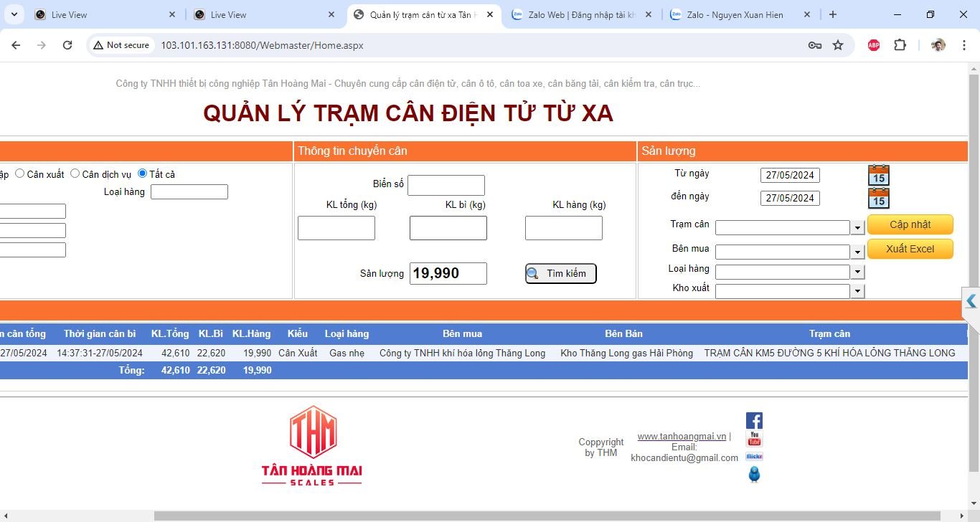Select the 'Cân xuất' radio button
Image resolution: width=980 pixels, height=522 pixels.
pyautogui.click(x=20, y=174)
